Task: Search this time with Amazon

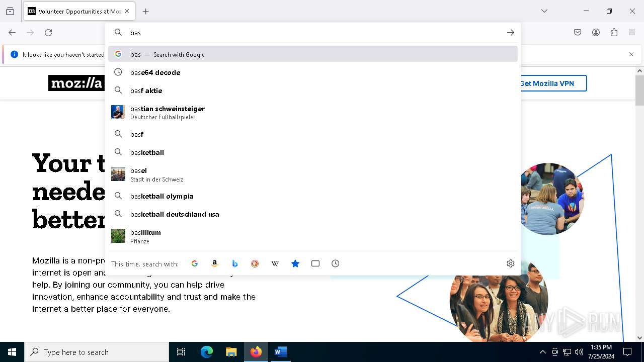Action: (215, 263)
